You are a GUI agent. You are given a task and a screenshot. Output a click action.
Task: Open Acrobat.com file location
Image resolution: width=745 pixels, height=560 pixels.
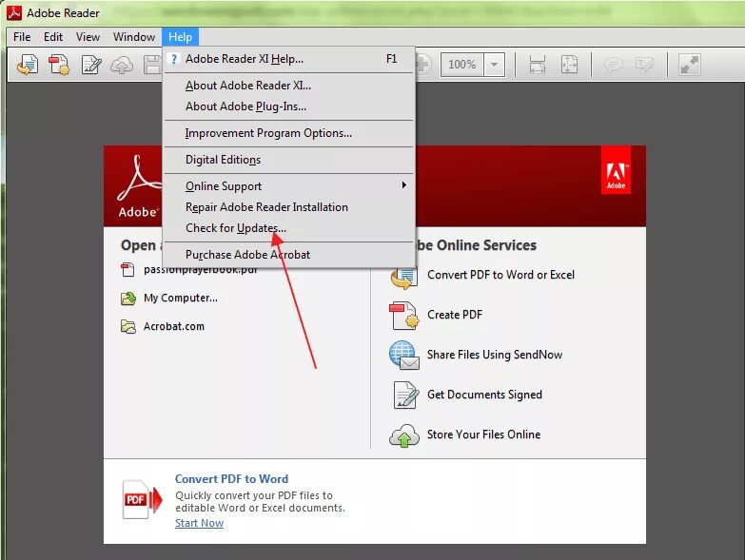pos(174,326)
